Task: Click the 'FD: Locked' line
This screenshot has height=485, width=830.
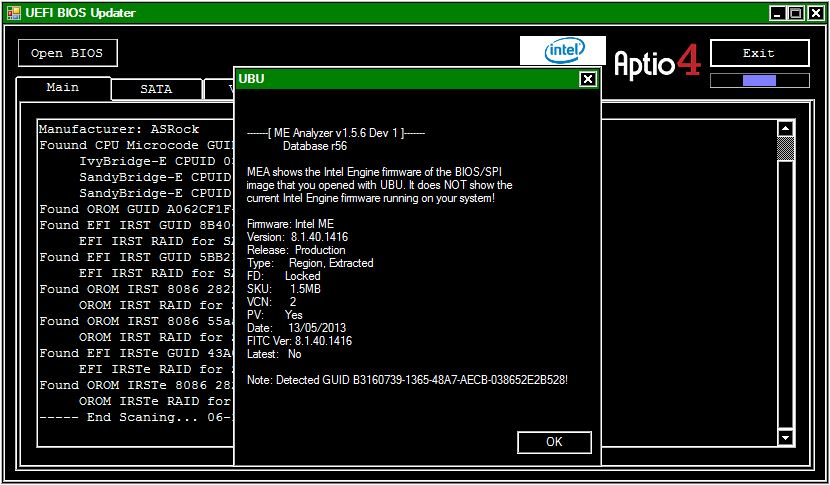Action: tap(284, 276)
